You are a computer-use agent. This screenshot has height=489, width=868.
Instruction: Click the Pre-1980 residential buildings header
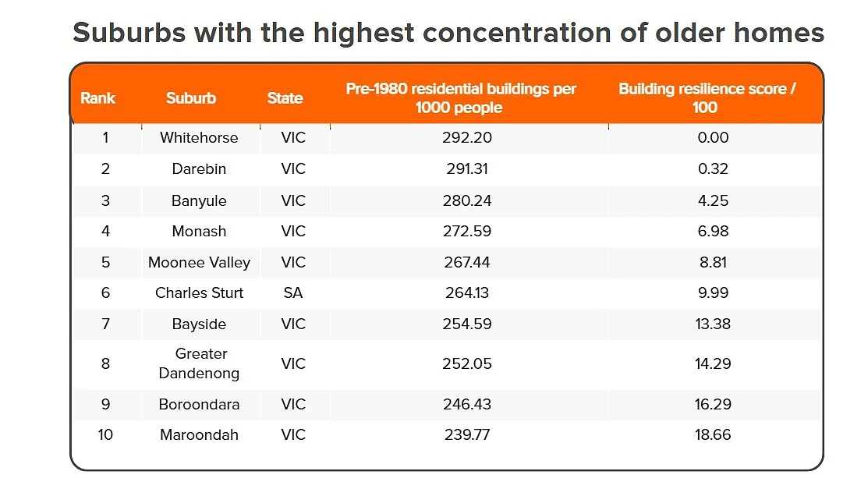click(x=461, y=98)
